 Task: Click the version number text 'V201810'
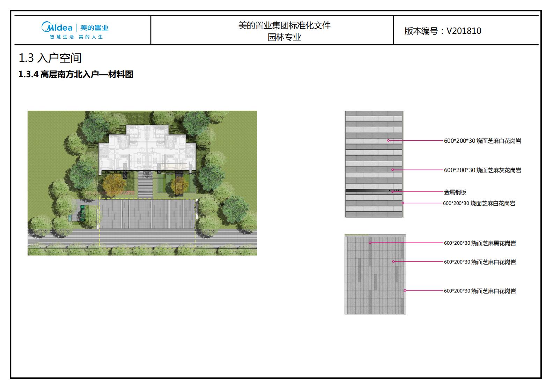[x=464, y=31]
